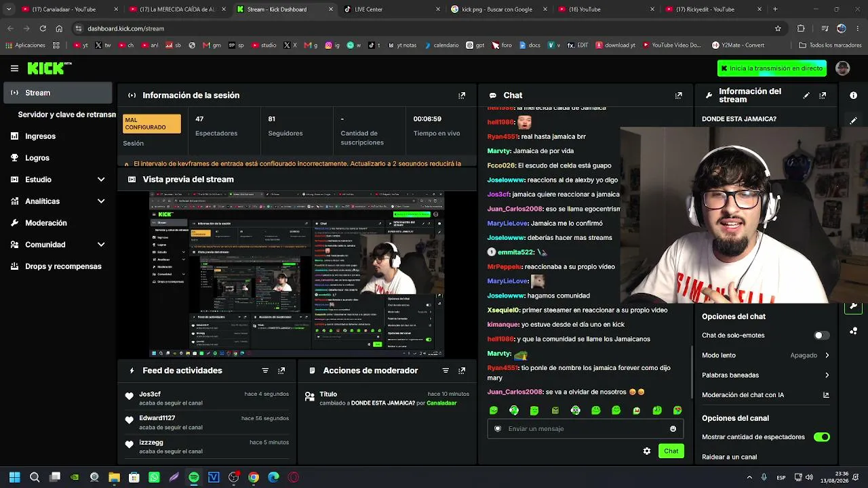
Task: Filter the Feed de actividades list
Action: 265,371
